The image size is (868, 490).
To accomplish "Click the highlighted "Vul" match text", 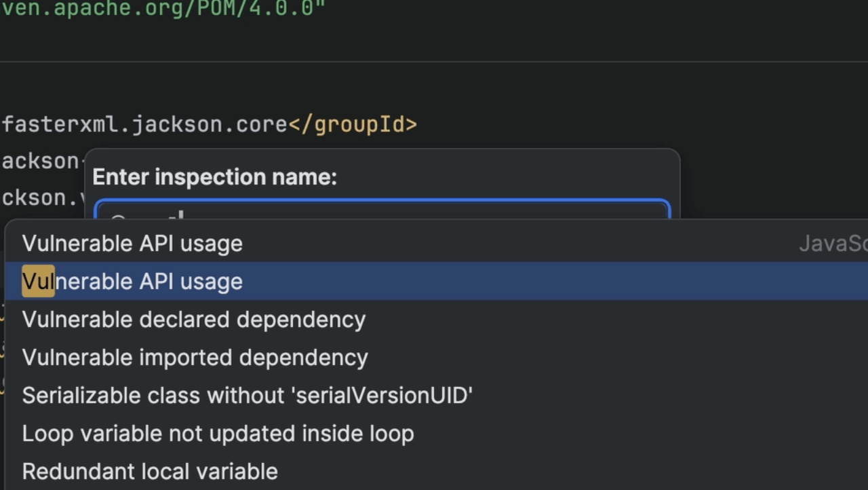I will [x=38, y=282].
